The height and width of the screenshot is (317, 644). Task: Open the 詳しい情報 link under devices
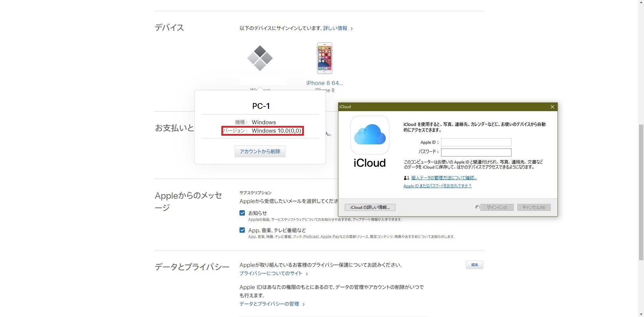click(335, 28)
